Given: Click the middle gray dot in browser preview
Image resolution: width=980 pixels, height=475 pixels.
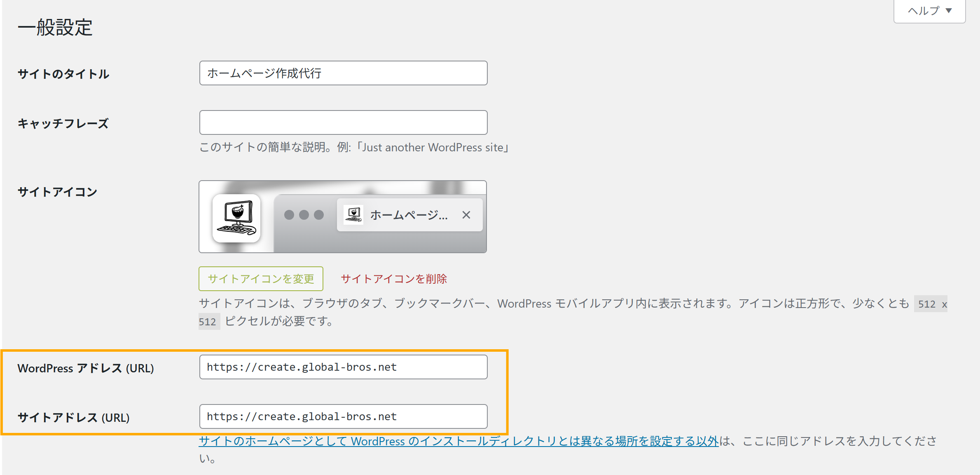Looking at the screenshot, I should click(304, 215).
